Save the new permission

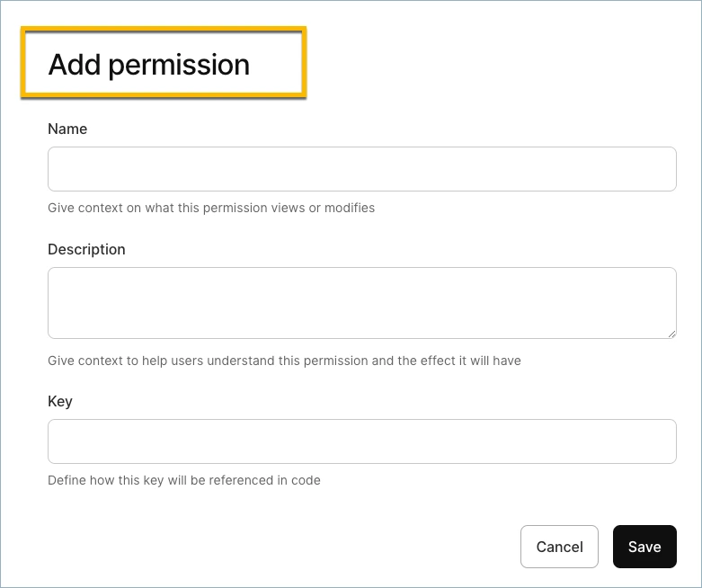pos(644,547)
